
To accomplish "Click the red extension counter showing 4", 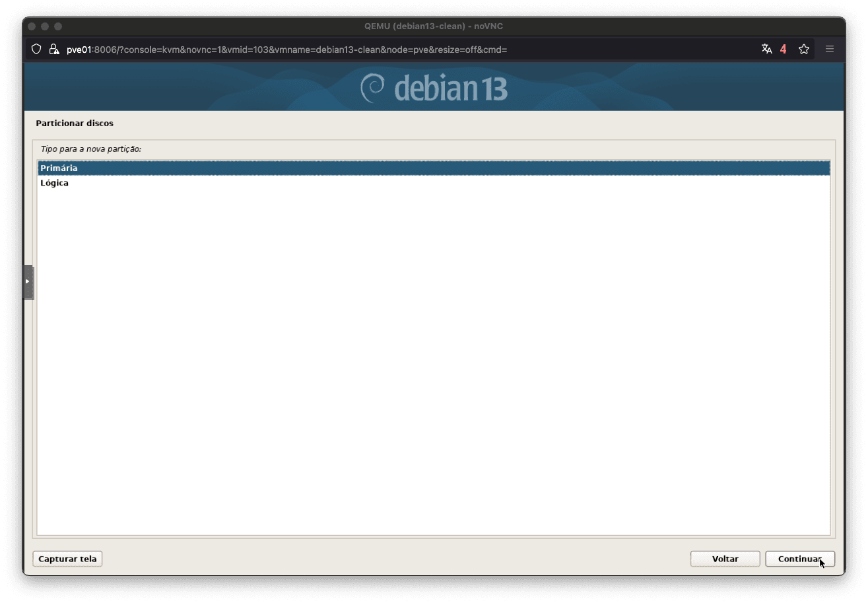I will 784,49.
